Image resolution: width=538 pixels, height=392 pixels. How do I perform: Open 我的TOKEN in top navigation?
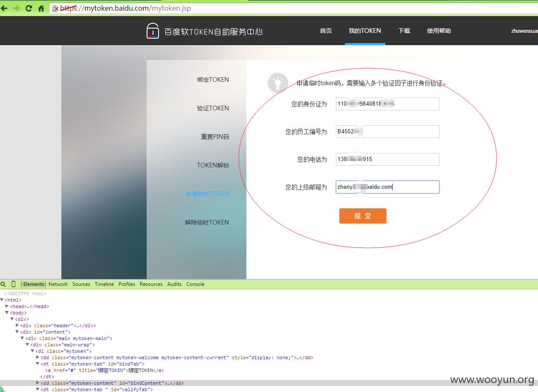(365, 31)
